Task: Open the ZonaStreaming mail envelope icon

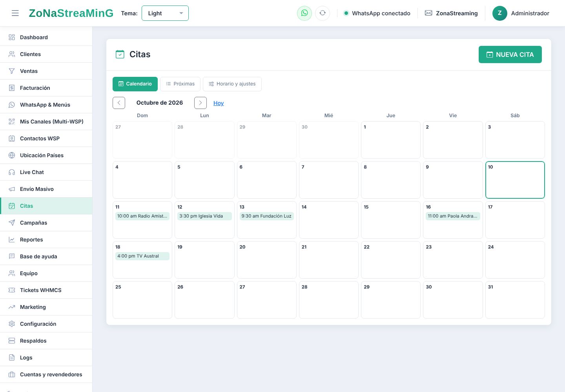Action: (428, 13)
